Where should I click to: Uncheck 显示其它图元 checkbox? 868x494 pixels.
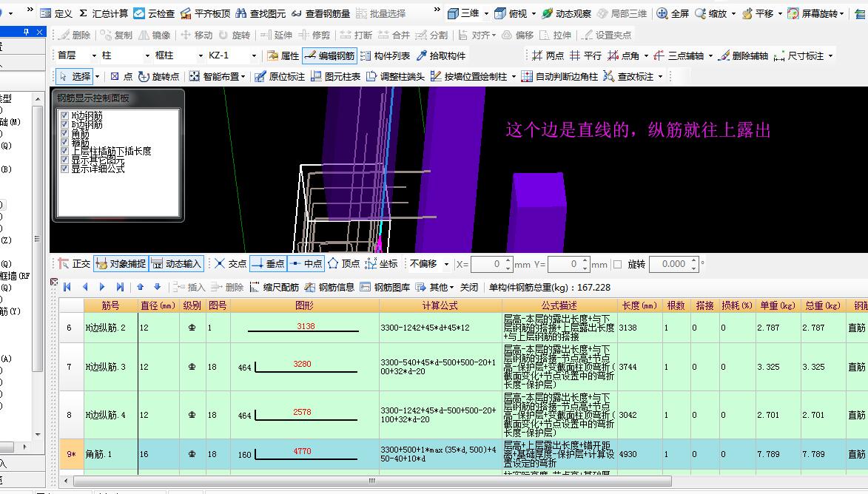(65, 160)
